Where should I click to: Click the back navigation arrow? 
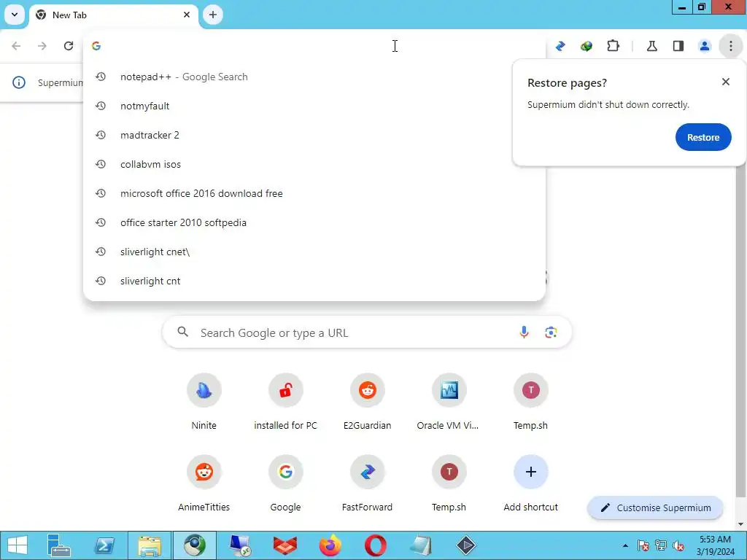(x=16, y=46)
